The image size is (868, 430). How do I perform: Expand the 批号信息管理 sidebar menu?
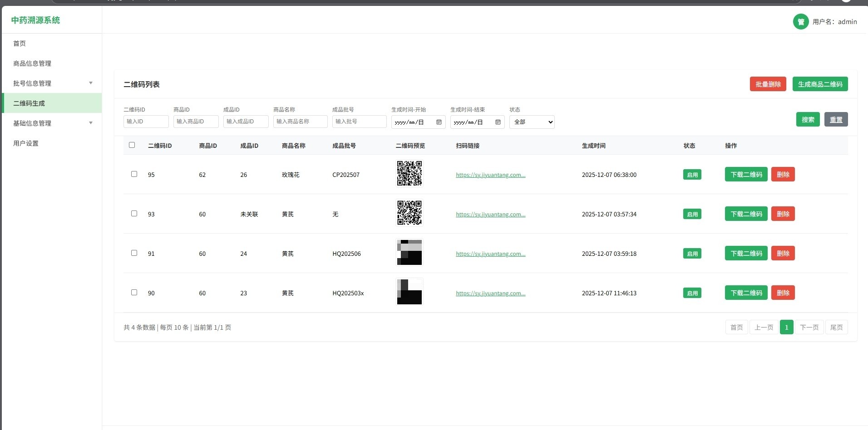(x=52, y=83)
